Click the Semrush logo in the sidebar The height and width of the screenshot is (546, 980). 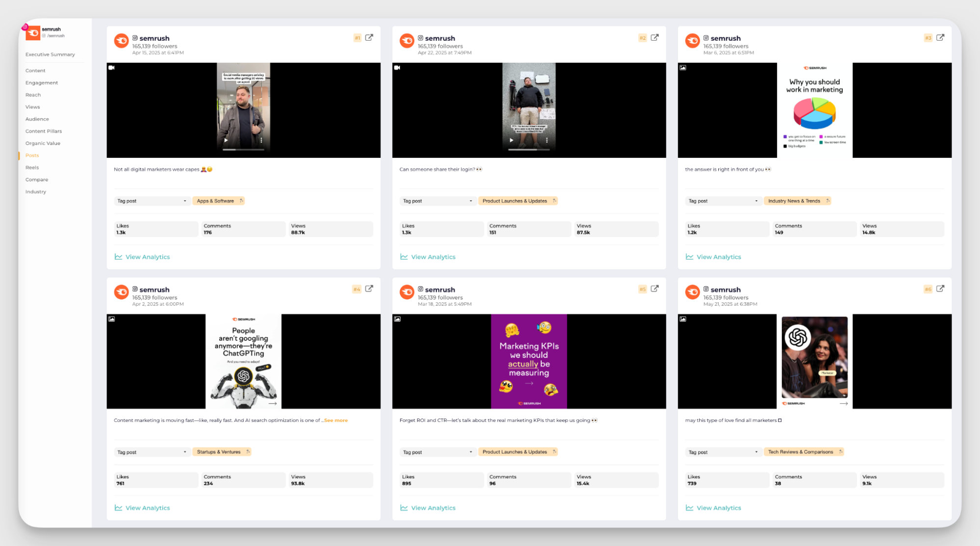pos(32,33)
